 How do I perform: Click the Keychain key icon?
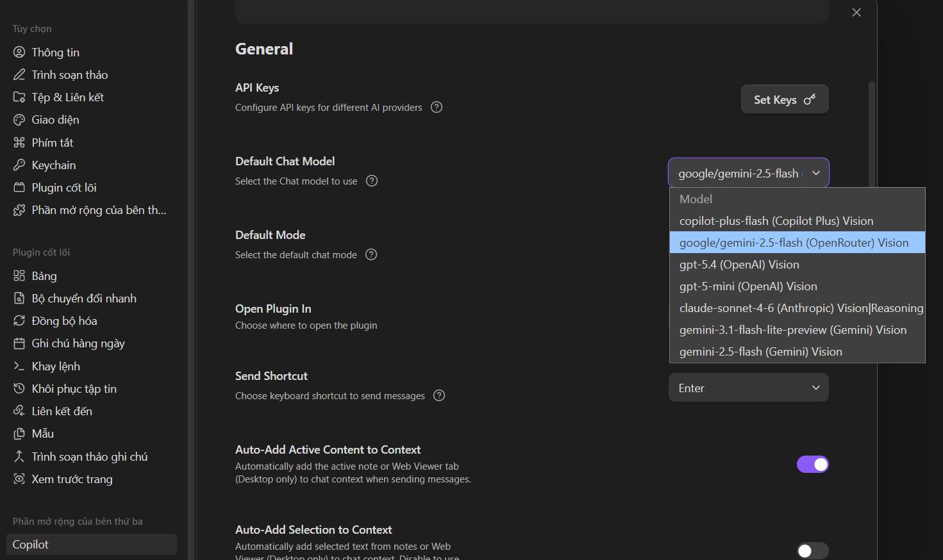tap(19, 165)
